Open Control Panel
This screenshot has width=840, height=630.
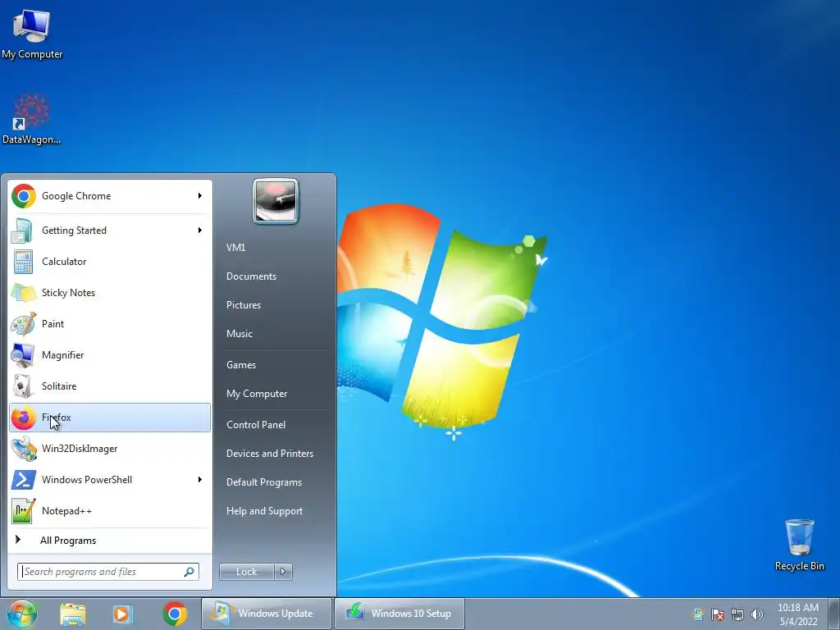pyautogui.click(x=256, y=425)
